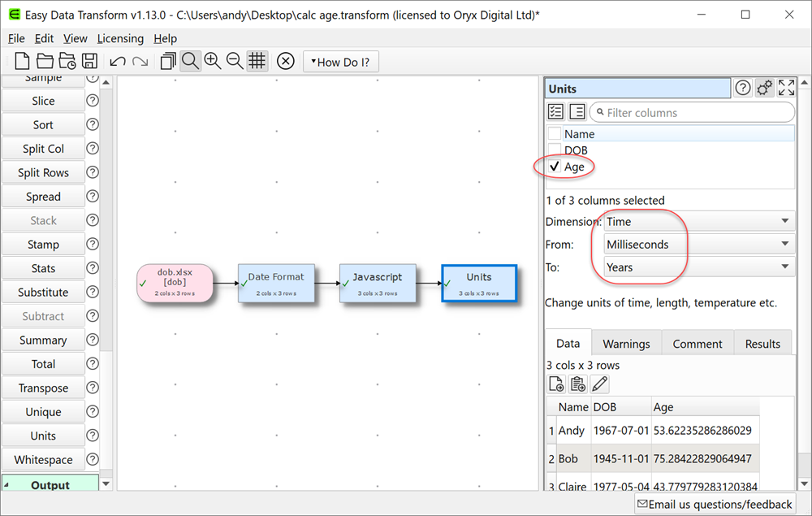Maximize the Units panel with the expand arrows icon
This screenshot has width=812, height=516.
[785, 87]
